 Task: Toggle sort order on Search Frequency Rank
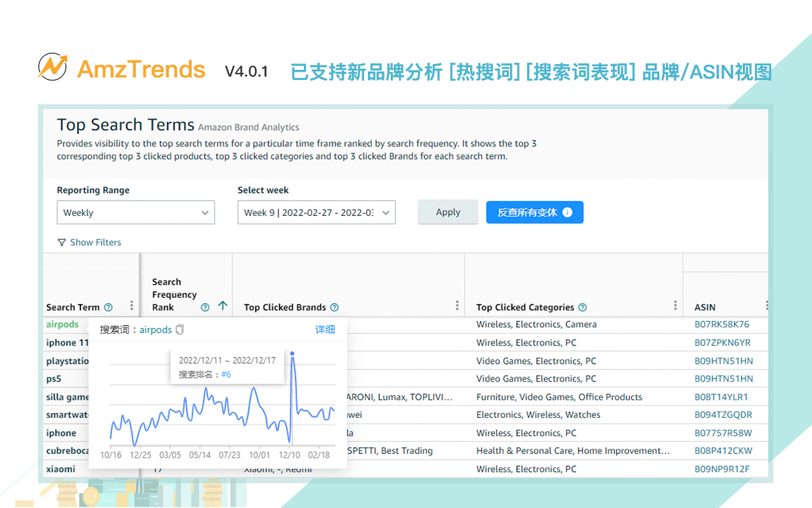pyautogui.click(x=222, y=306)
